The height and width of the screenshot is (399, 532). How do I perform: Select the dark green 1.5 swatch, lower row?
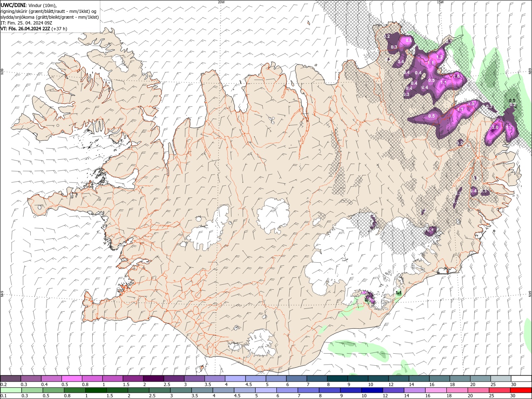point(118,390)
